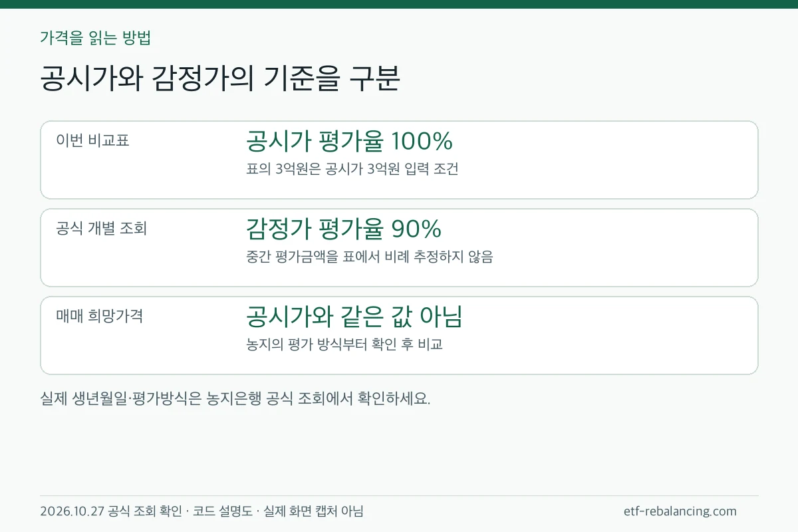The height and width of the screenshot is (532, 798).
Task: Select the '이번 비교표' label
Action: (x=93, y=140)
